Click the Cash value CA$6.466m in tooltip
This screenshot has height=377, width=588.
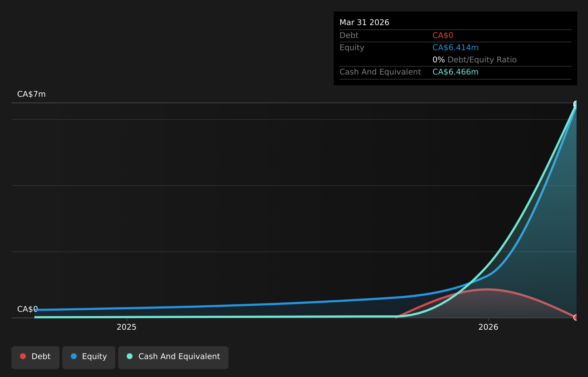456,72
